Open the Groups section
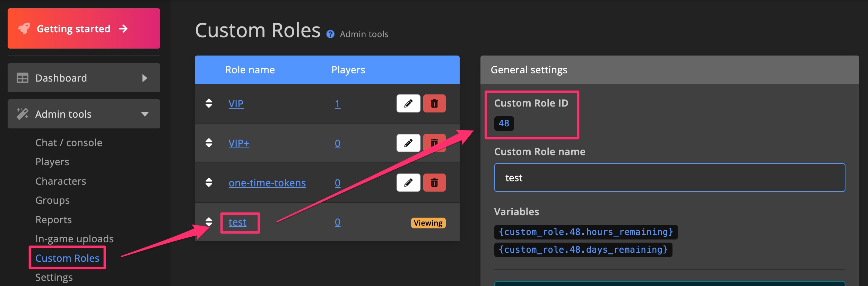This screenshot has height=286, width=868. click(x=52, y=200)
